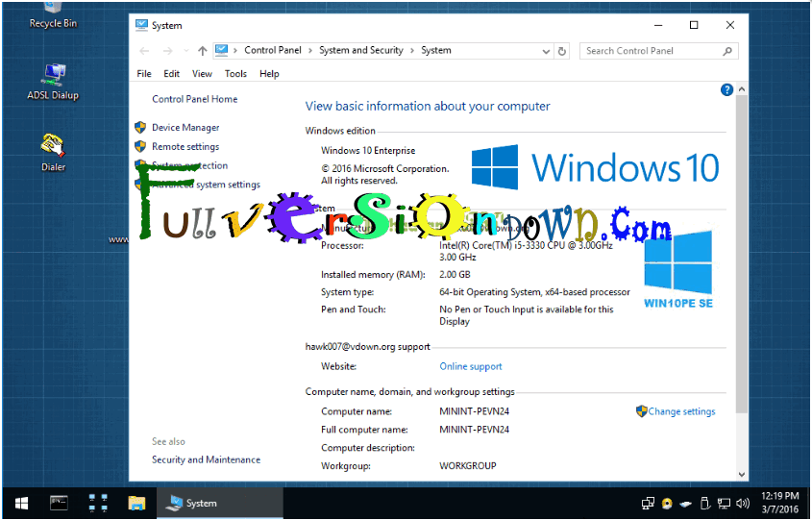Screen dimensions: 812x520
Task: Click the 2.00 GB memory value
Action: click(x=455, y=275)
